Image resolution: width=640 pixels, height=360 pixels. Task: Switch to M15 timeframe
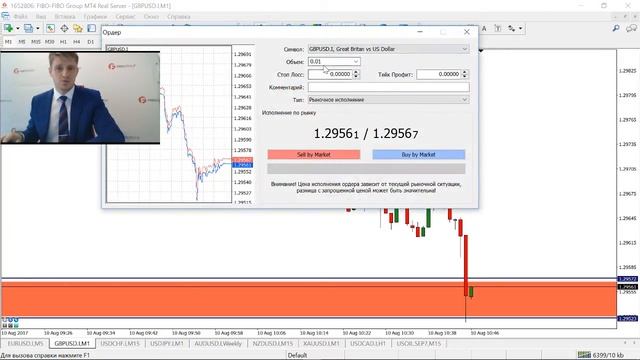coord(36,42)
